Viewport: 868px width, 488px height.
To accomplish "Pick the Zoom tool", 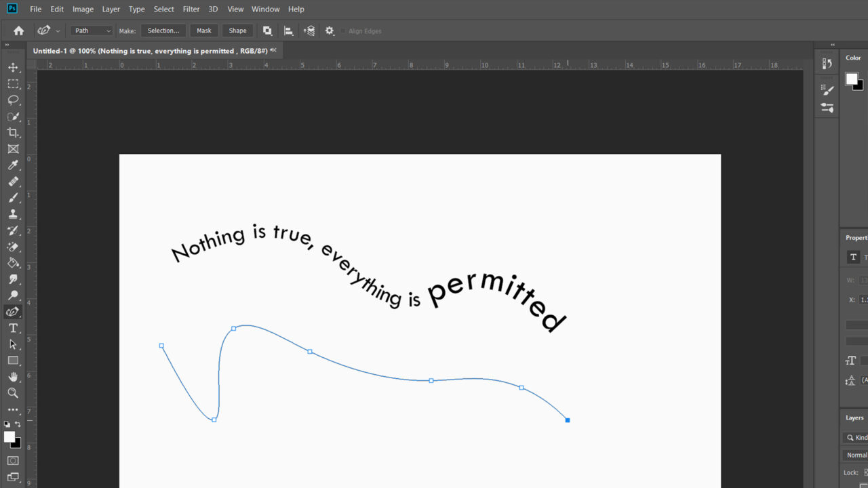I will click(x=14, y=393).
